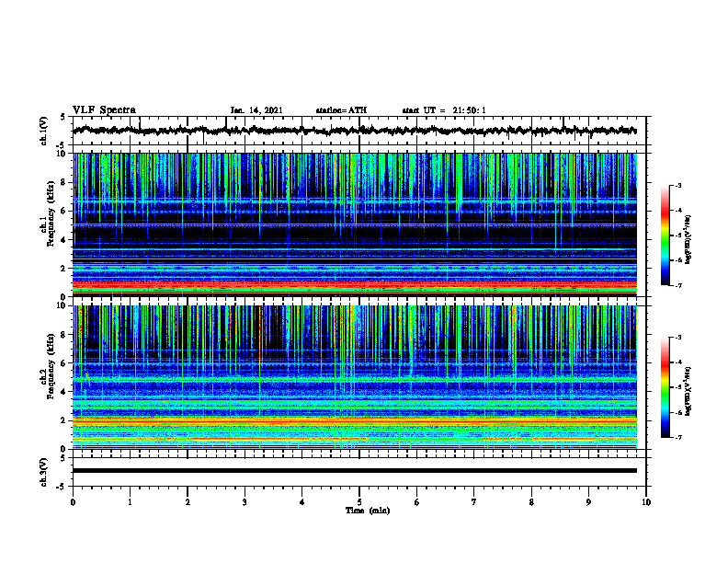Click the "-7" label on ch.1 color bar
Screen dimensions: 728x563
678,285
